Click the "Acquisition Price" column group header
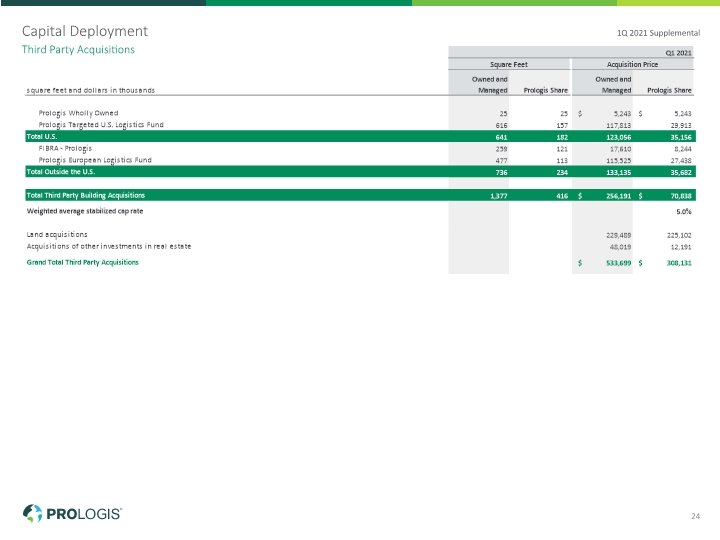This screenshot has width=720, height=540. point(632,65)
